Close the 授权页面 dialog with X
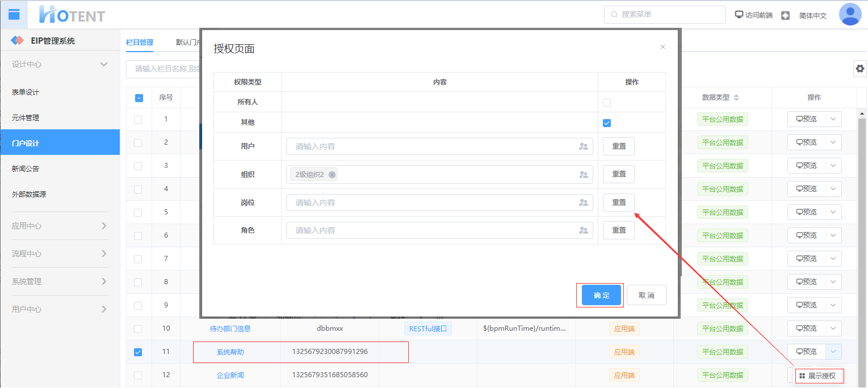 [662, 47]
